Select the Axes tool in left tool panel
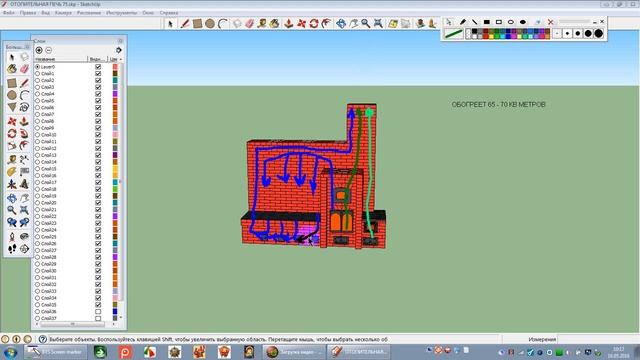Image resolution: width=640 pixels, height=360 pixels. (x=12, y=184)
